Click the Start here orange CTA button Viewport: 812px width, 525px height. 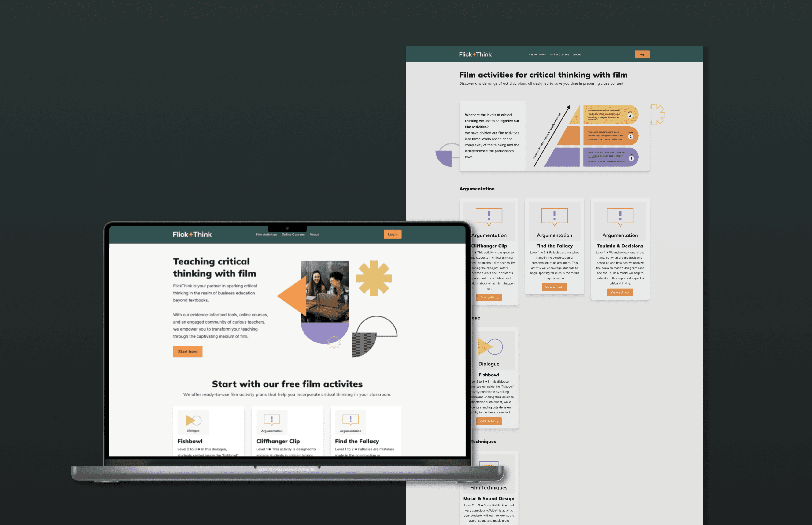pos(188,352)
